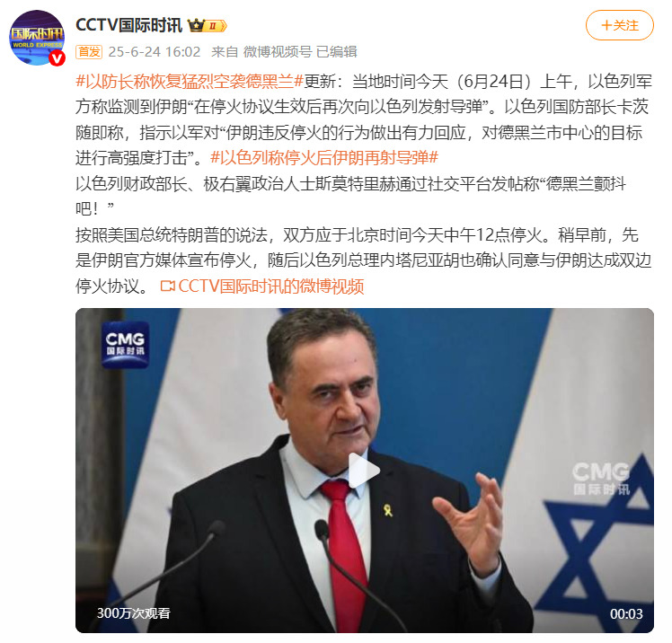Open hashtag #以色列称停火后伊朗再射导弹#

point(324,158)
